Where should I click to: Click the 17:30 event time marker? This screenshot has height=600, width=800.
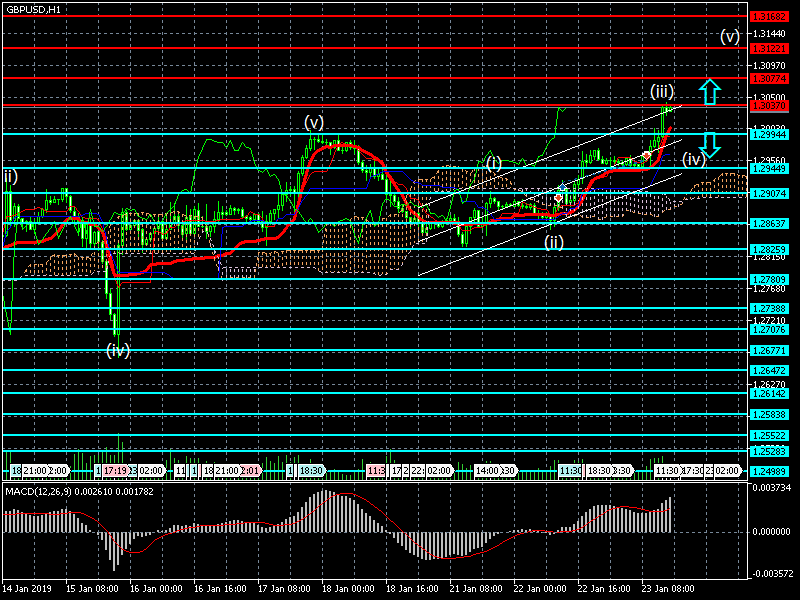(691, 469)
